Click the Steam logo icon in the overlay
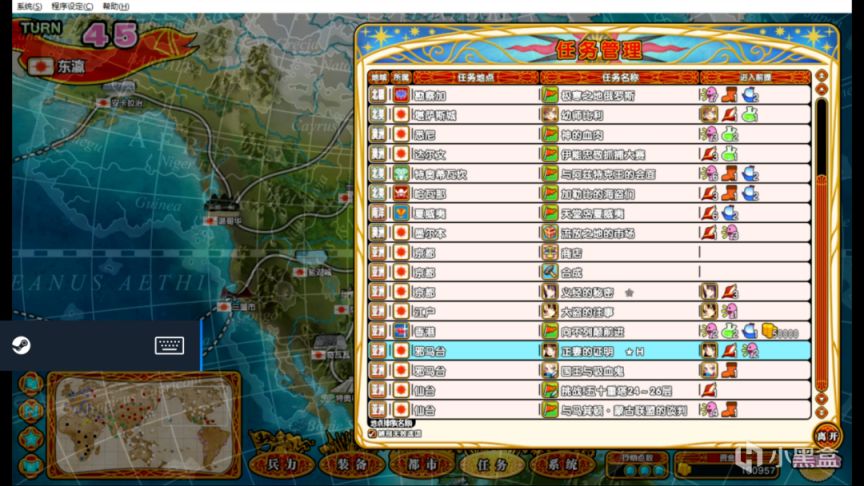 21,345
